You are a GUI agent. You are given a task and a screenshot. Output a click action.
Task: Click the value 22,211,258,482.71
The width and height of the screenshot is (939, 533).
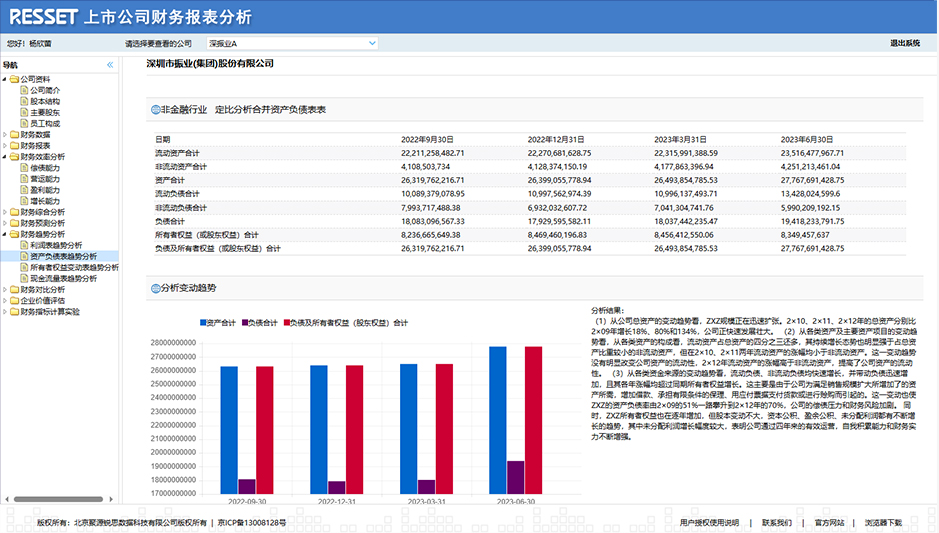(432, 153)
